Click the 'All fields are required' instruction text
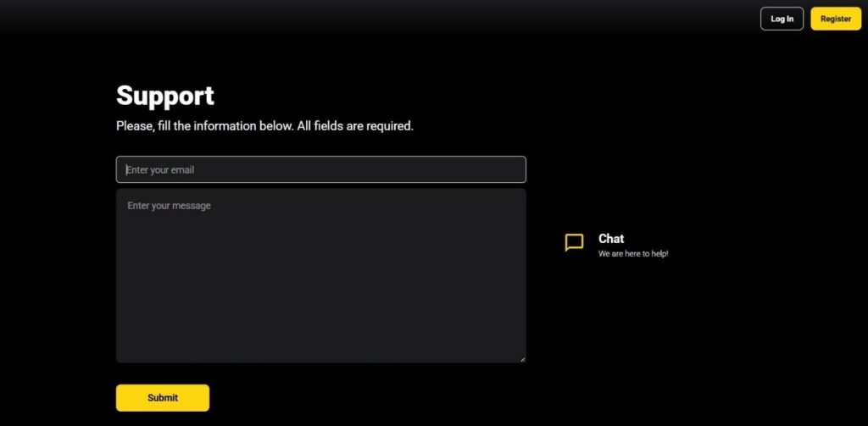 [354, 126]
